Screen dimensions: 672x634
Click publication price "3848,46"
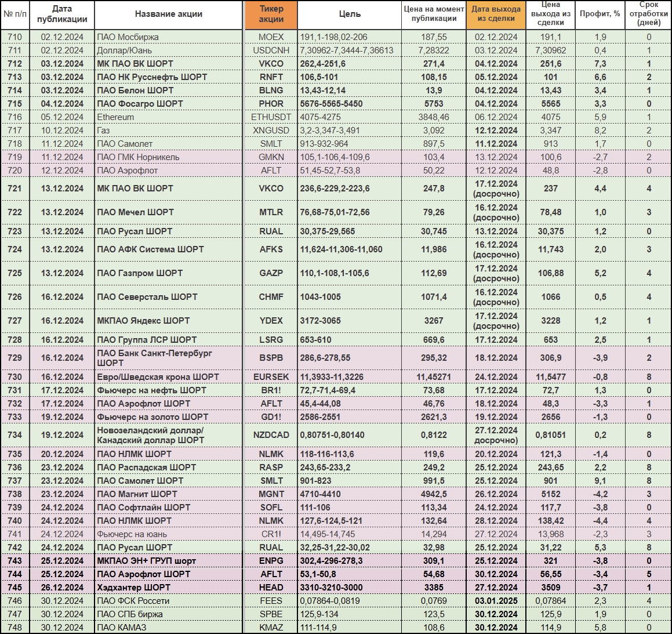click(434, 117)
